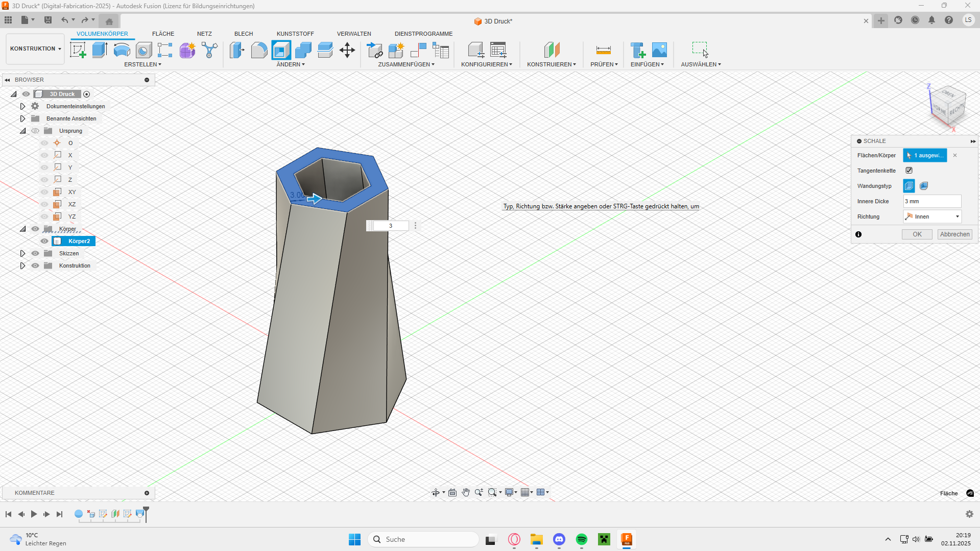Click the Measure tool under Prüfen

603,50
